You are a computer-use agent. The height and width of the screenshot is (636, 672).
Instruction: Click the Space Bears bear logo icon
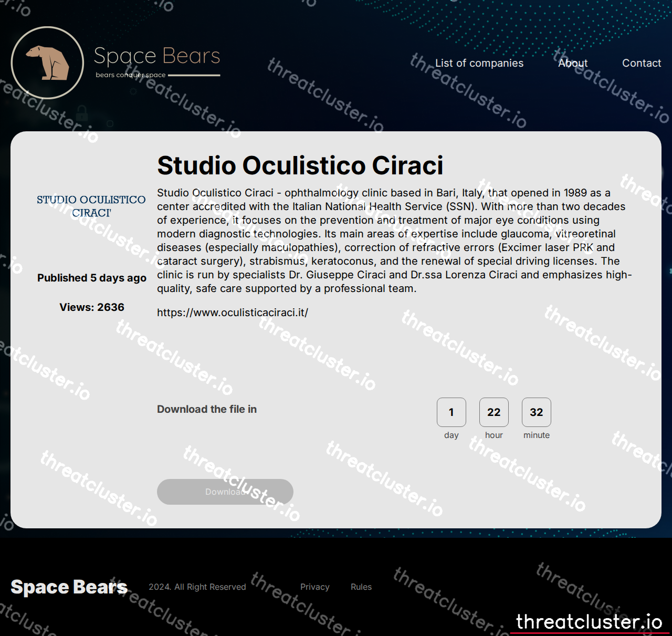tap(47, 62)
